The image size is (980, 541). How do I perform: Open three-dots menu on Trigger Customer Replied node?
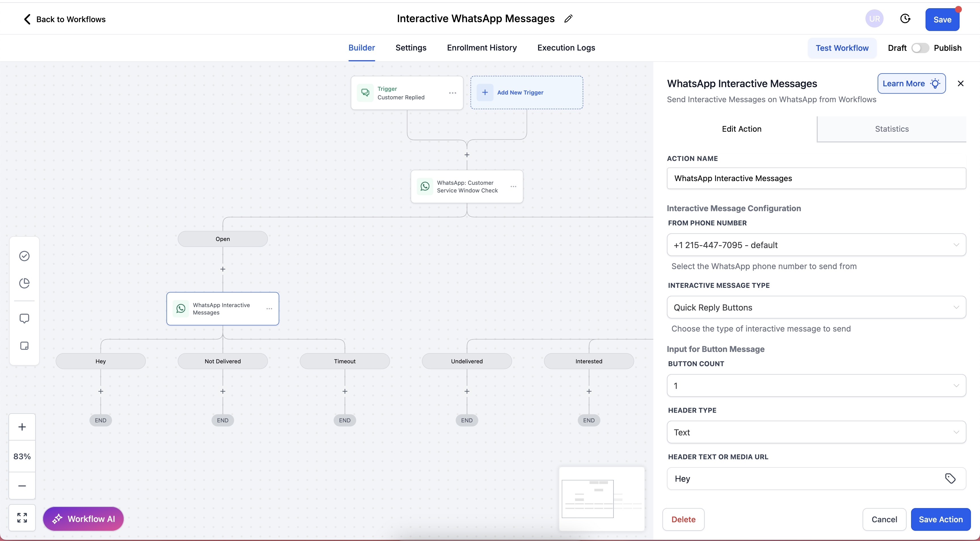point(452,93)
